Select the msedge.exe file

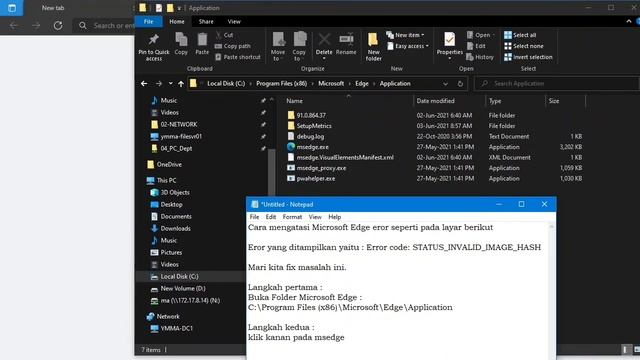pyautogui.click(x=312, y=147)
